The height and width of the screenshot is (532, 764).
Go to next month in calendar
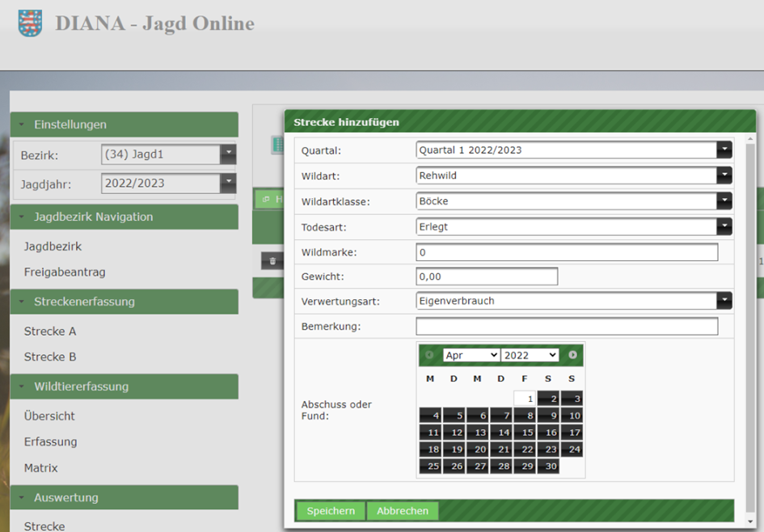(572, 355)
